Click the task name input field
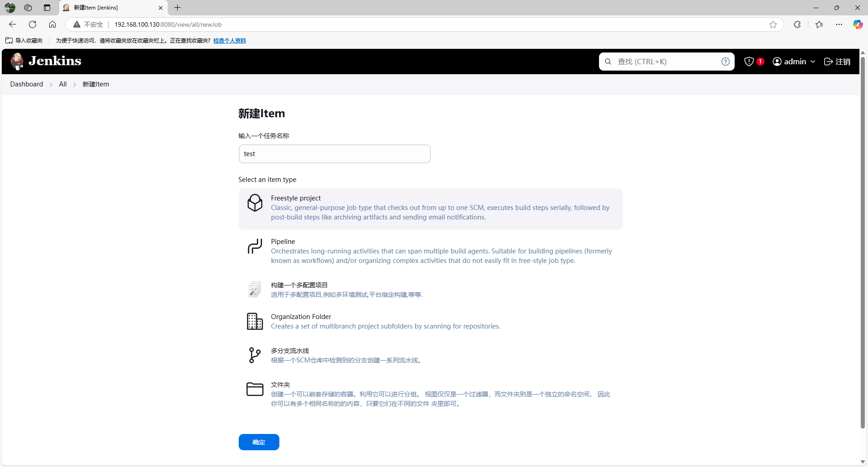868x467 pixels. click(335, 154)
